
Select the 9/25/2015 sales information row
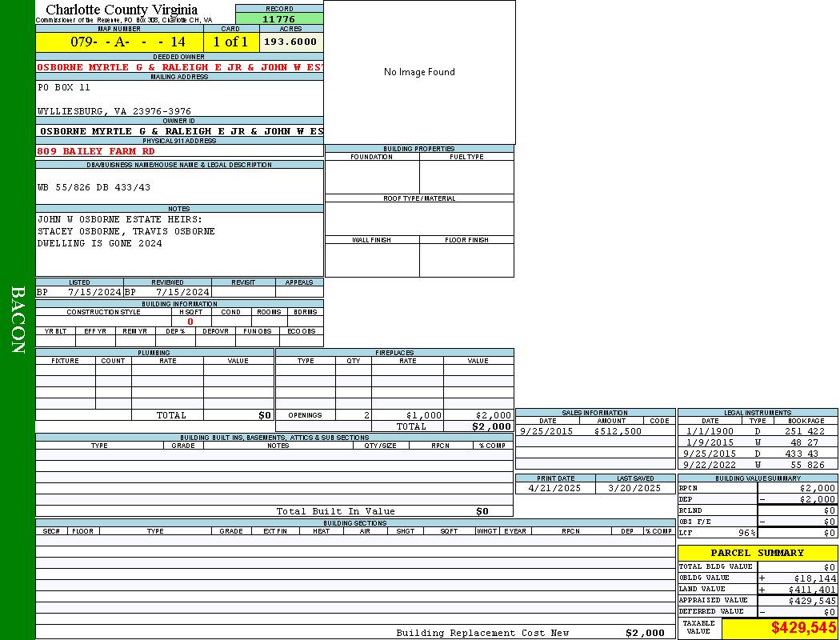594,431
